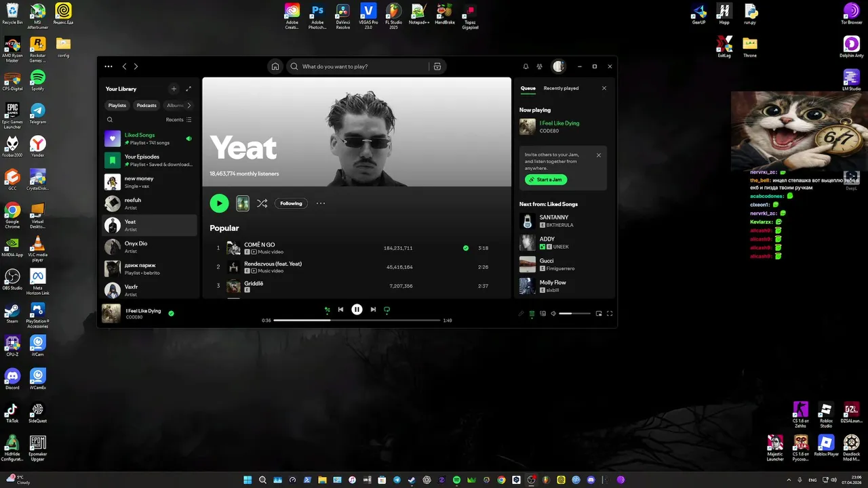
Task: Filter library by Podcasts
Action: click(146, 106)
